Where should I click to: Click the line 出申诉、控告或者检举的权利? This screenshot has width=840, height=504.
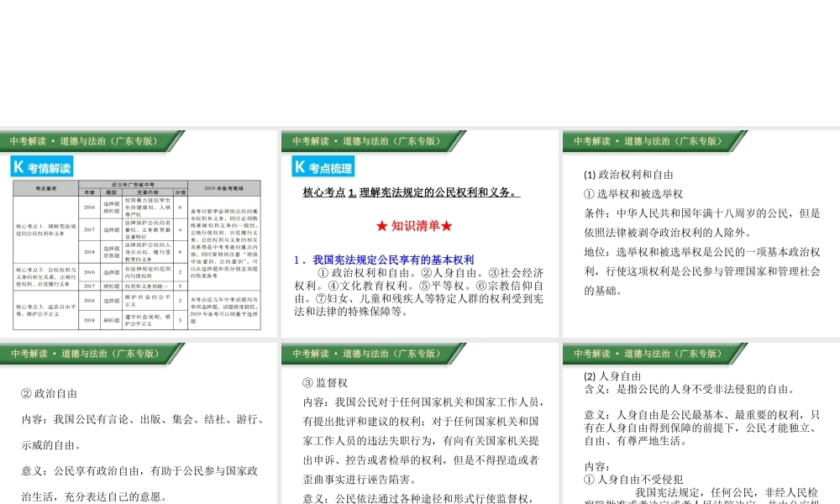click(421, 460)
